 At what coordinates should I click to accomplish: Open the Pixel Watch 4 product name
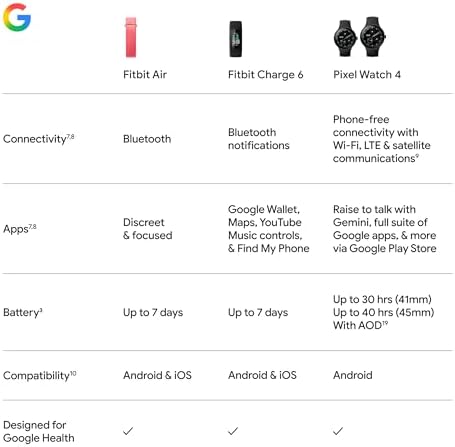(367, 74)
